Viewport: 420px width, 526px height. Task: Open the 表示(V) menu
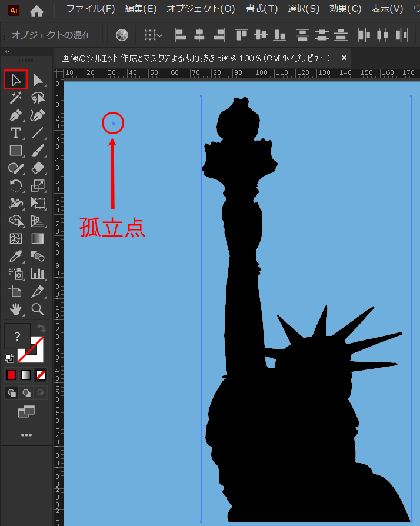click(x=387, y=9)
